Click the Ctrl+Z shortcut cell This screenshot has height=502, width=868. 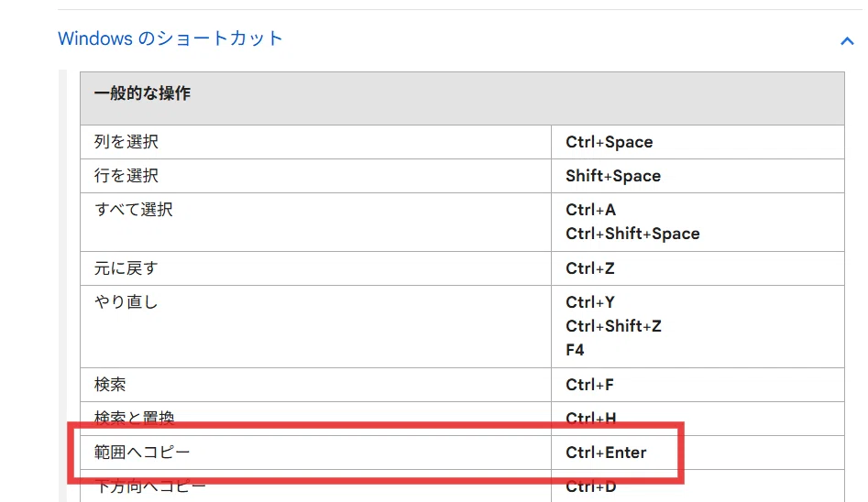698,268
